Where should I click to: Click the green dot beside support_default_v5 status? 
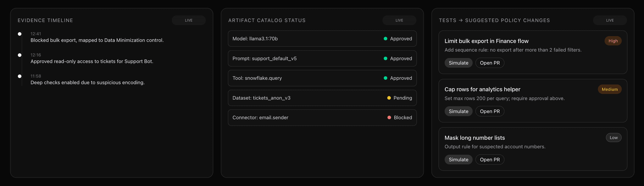[385, 58]
